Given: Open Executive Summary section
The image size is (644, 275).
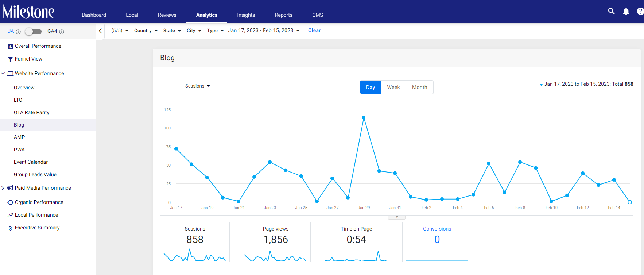Looking at the screenshot, I should [37, 228].
